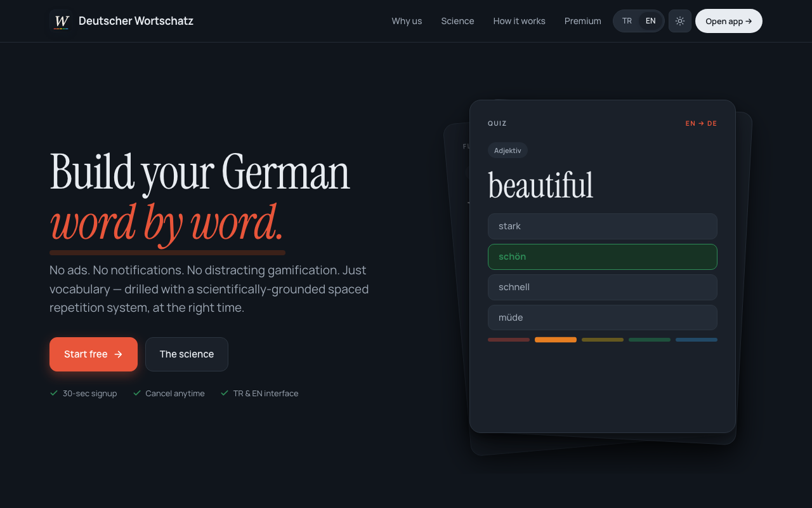Click the checkmark beside TR & EN interface
This screenshot has height=508, width=812.
(x=225, y=393)
